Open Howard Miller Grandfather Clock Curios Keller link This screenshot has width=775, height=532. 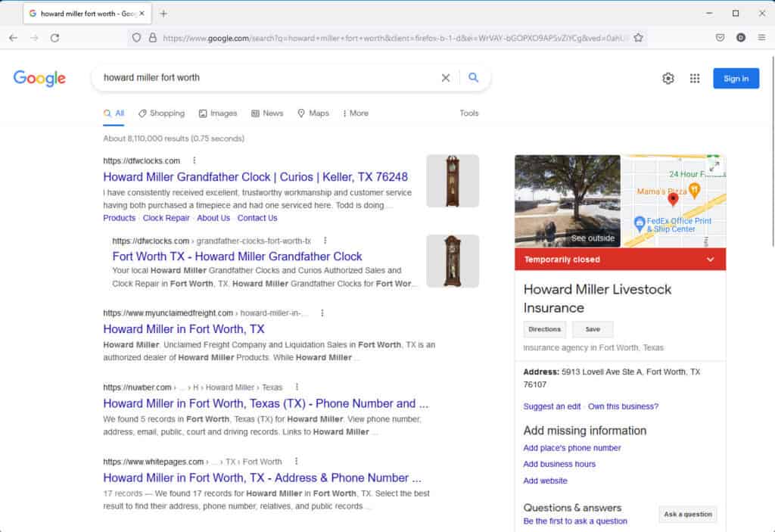256,177
